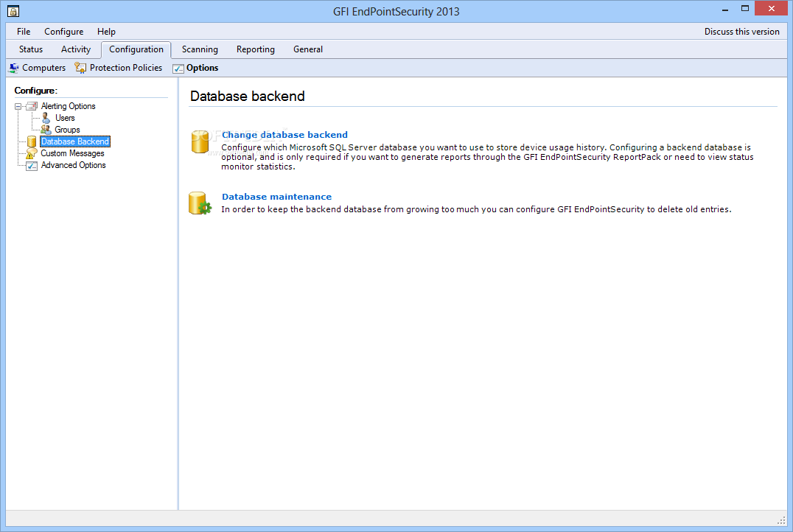Image resolution: width=793 pixels, height=532 pixels.
Task: Click the GFI EndPointSecurity padlock app icon
Action: [x=13, y=10]
